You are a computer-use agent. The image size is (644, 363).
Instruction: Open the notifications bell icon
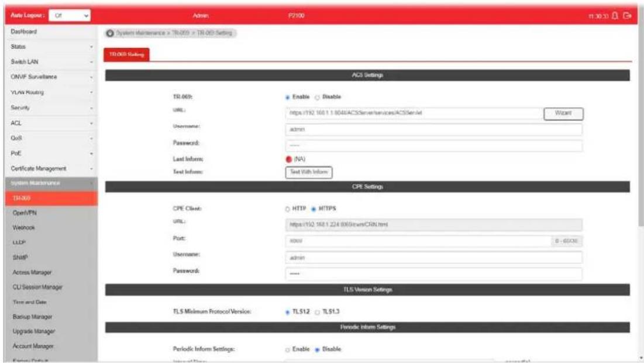tap(615, 16)
